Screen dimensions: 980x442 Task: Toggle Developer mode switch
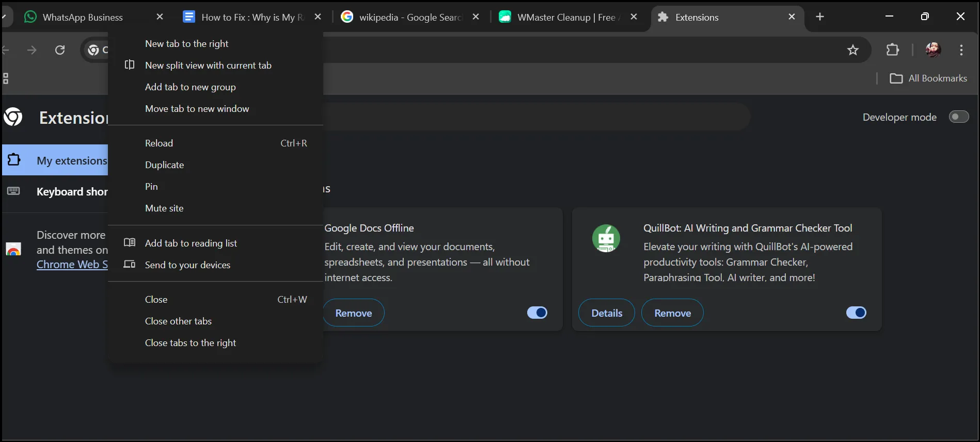(x=959, y=117)
